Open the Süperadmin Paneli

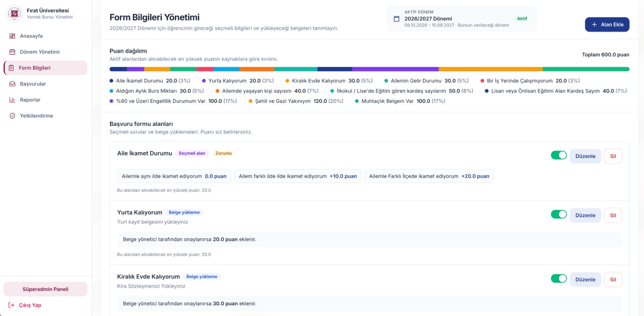(x=45, y=289)
